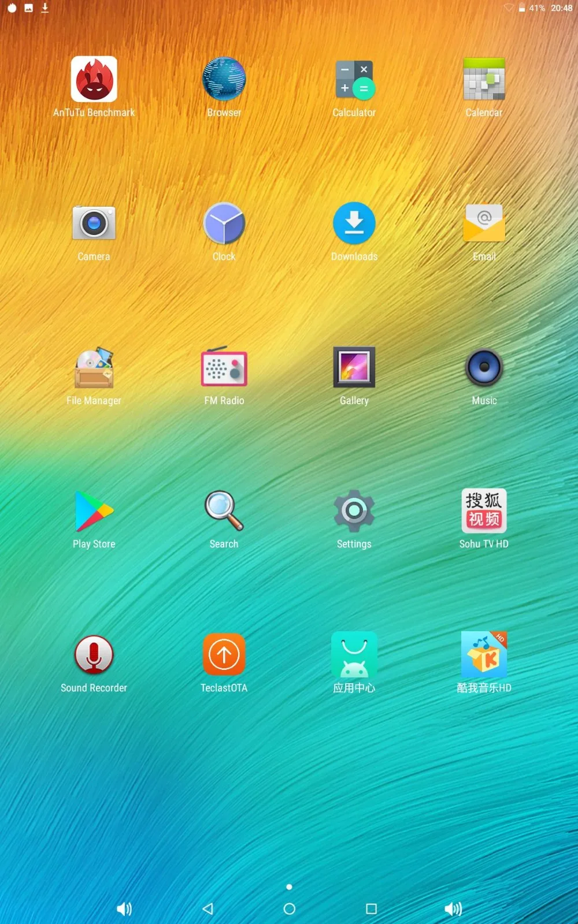The image size is (578, 924).
Task: Open the Settings gear app
Action: coord(354,511)
